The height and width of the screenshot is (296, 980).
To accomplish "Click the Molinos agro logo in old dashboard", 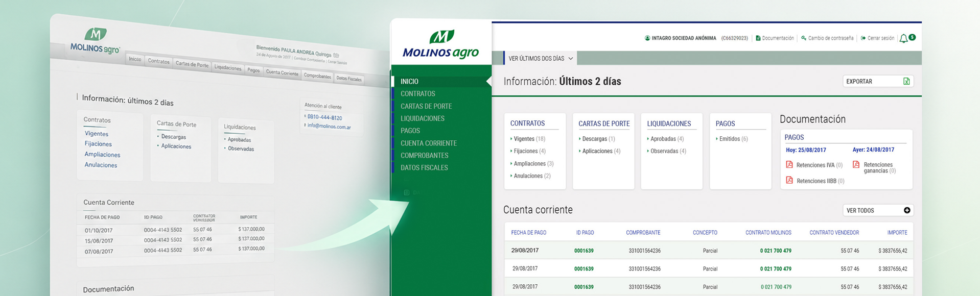I will 95,42.
